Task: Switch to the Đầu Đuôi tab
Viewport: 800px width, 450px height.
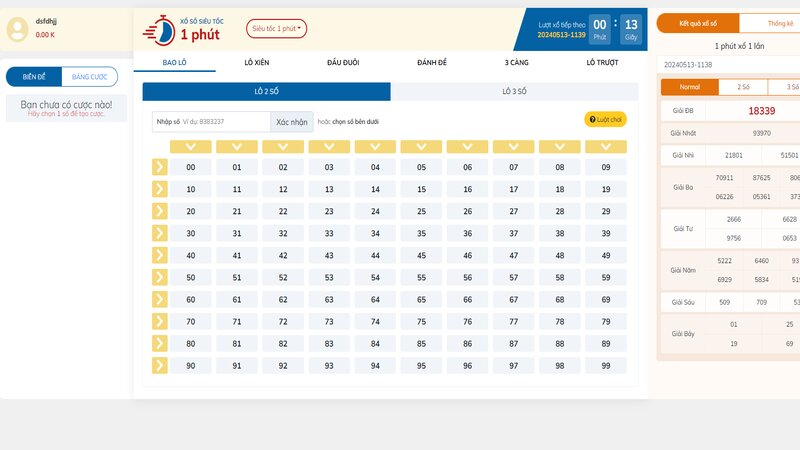Action: tap(343, 62)
